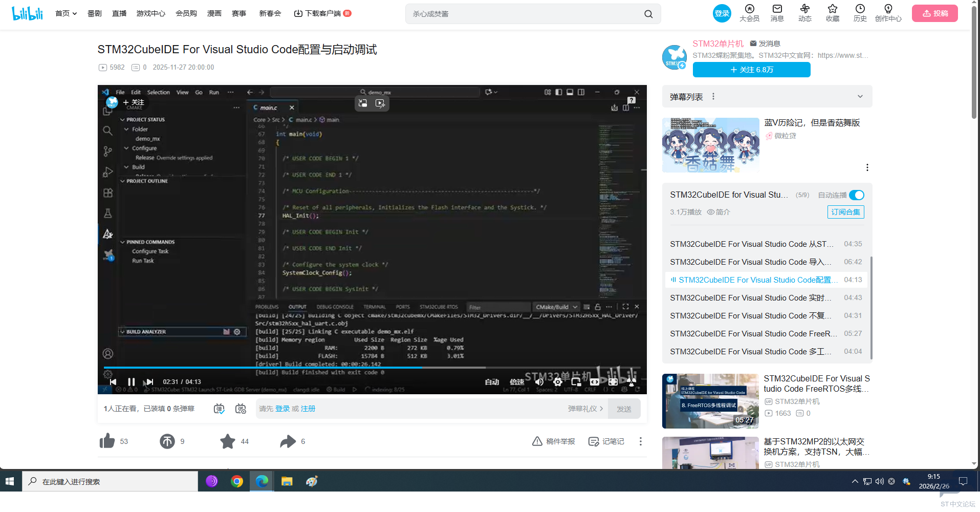Skip to the next video in player

point(149,382)
